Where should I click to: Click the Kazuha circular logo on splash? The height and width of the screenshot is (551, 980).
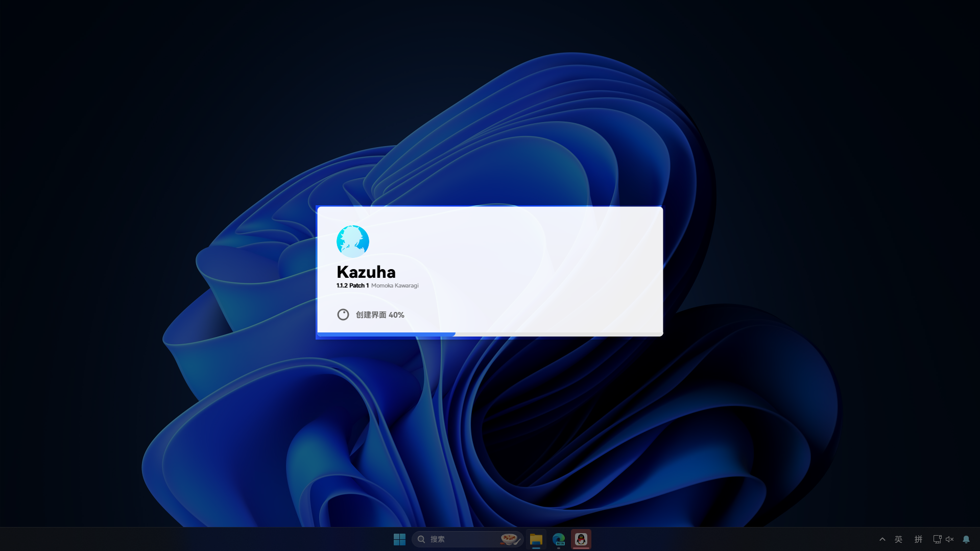352,241
